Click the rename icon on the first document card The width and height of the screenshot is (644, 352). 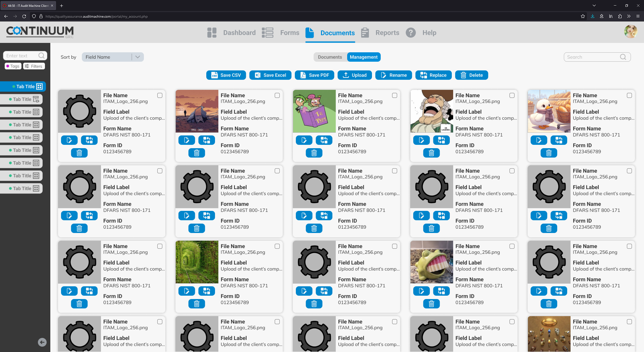pyautogui.click(x=69, y=140)
